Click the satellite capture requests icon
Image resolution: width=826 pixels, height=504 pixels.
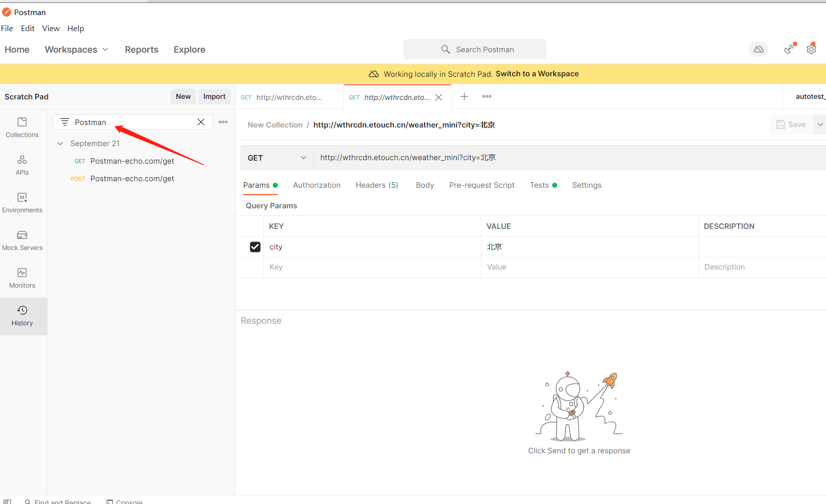tap(790, 49)
